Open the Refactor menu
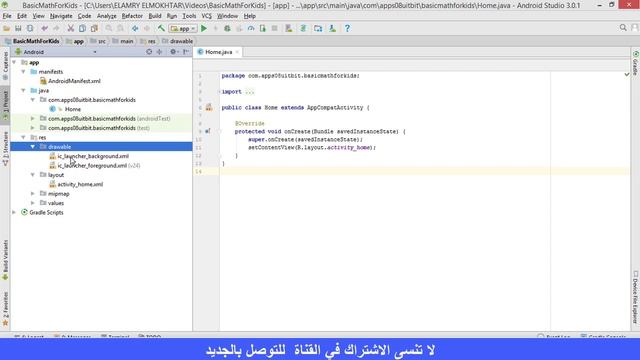Screen dimensions: 640x360 [132, 16]
